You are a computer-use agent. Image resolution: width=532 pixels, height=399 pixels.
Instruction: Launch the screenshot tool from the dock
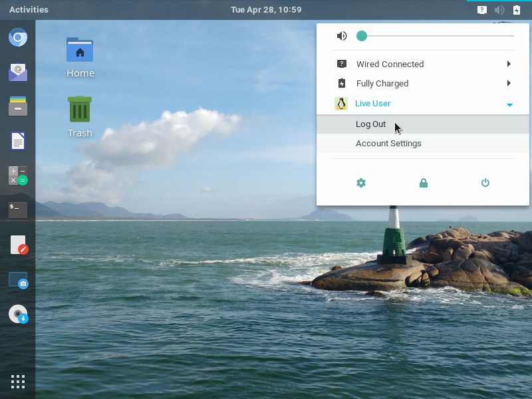[x=18, y=280]
